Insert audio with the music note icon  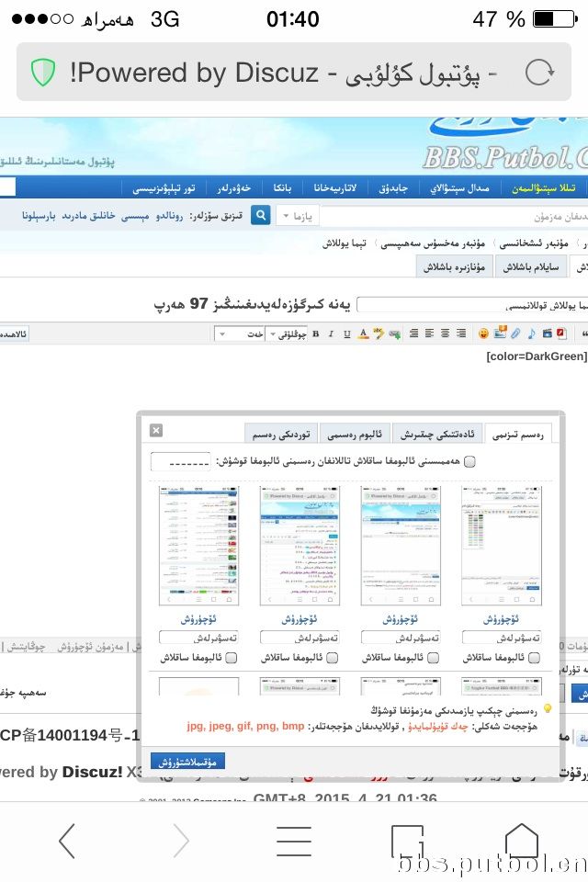[x=531, y=334]
